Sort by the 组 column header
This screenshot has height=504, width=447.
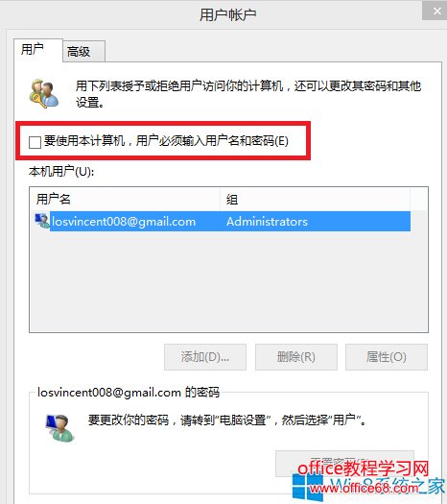pyautogui.click(x=315, y=200)
